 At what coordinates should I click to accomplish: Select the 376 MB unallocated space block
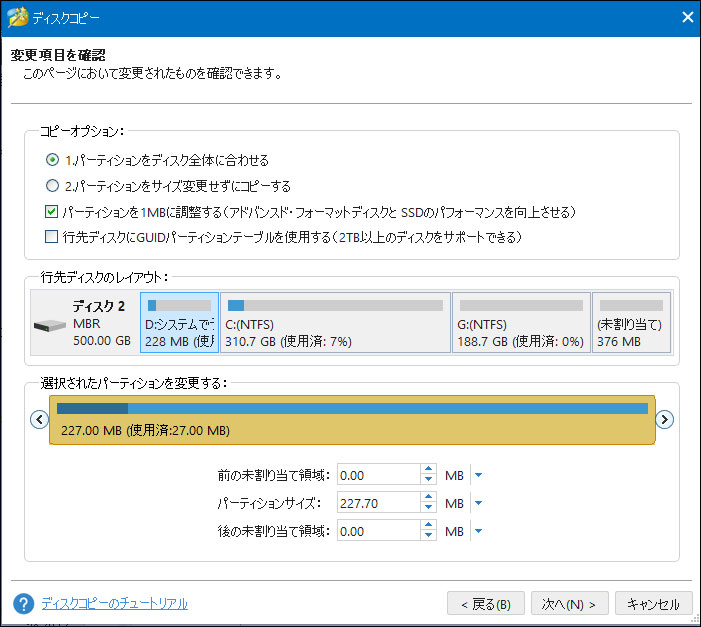pyautogui.click(x=630, y=323)
